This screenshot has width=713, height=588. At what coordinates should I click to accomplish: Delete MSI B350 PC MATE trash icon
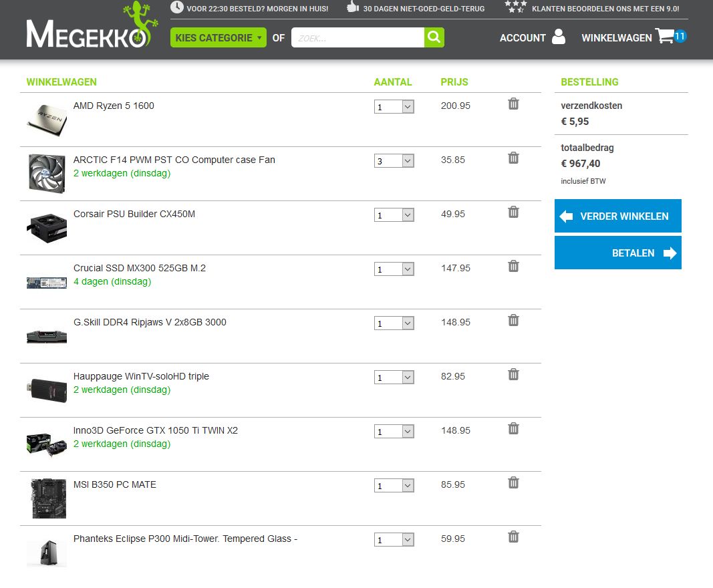coord(513,483)
